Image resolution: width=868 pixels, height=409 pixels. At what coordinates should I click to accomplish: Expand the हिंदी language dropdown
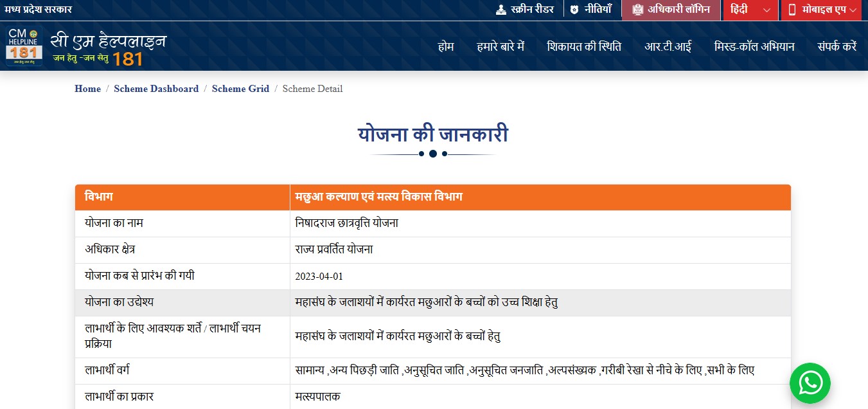click(x=750, y=10)
